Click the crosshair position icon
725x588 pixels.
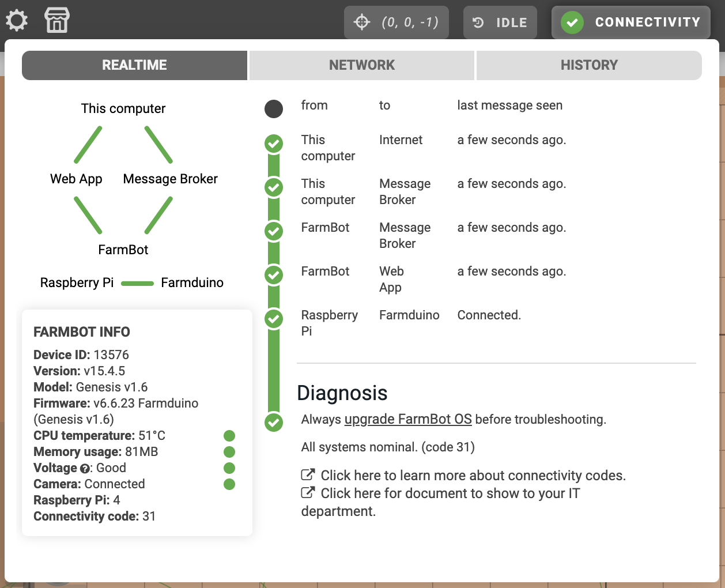(x=362, y=22)
